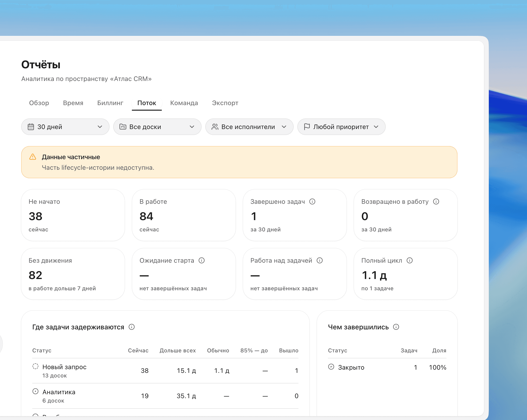Image resolution: width=527 pixels, height=420 pixels.
Task: Click check icon next to Закрыто
Action: (331, 367)
